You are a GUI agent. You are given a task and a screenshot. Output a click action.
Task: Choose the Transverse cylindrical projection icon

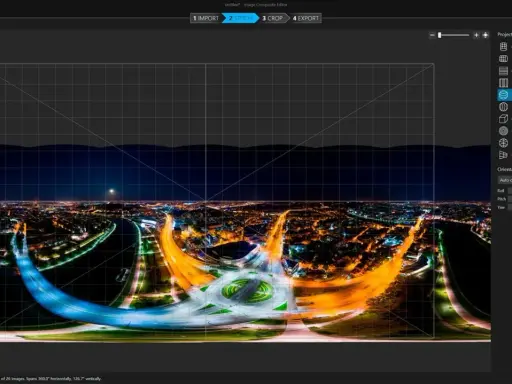click(x=503, y=59)
